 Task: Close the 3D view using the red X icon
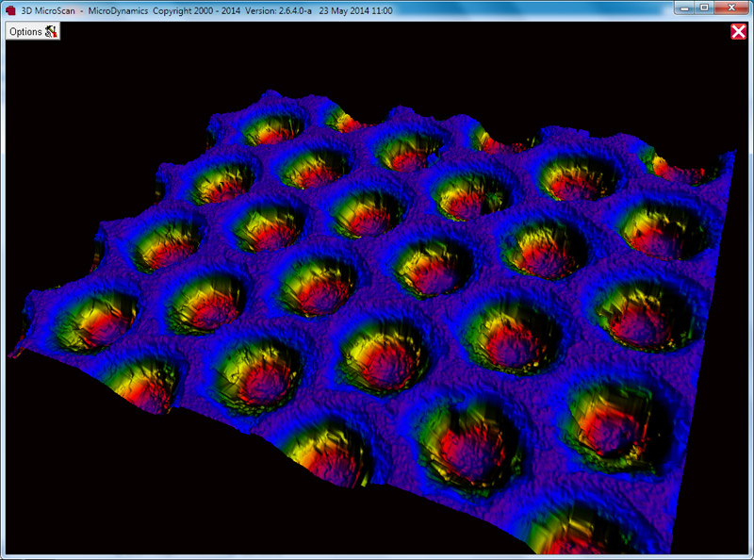click(738, 32)
